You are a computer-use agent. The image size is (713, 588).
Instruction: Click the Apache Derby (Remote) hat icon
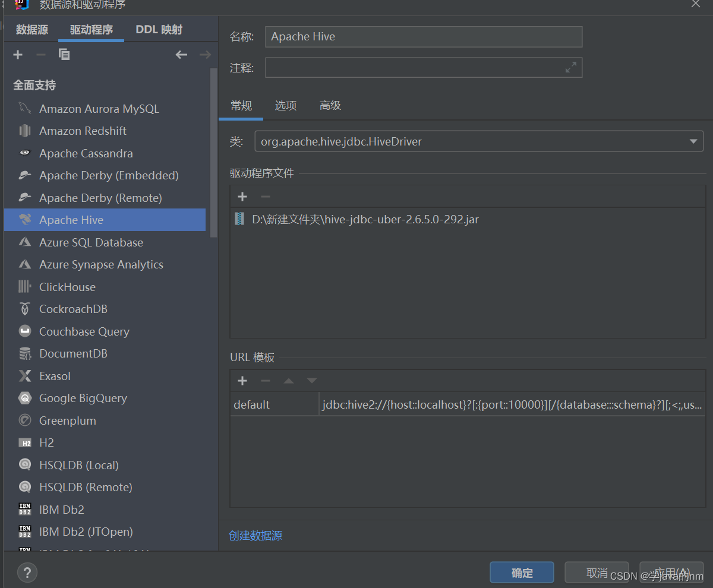click(24, 198)
